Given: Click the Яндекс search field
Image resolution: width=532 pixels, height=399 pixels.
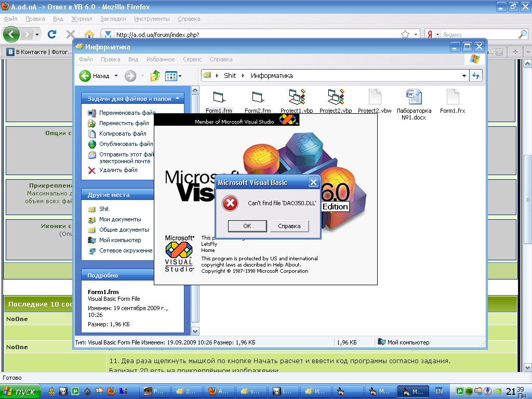Looking at the screenshot, I should tap(479, 35).
